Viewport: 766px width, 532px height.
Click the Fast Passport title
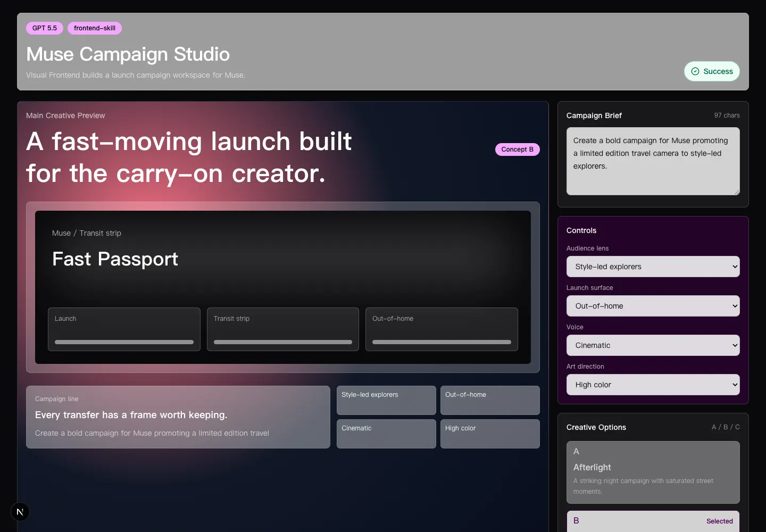point(115,259)
